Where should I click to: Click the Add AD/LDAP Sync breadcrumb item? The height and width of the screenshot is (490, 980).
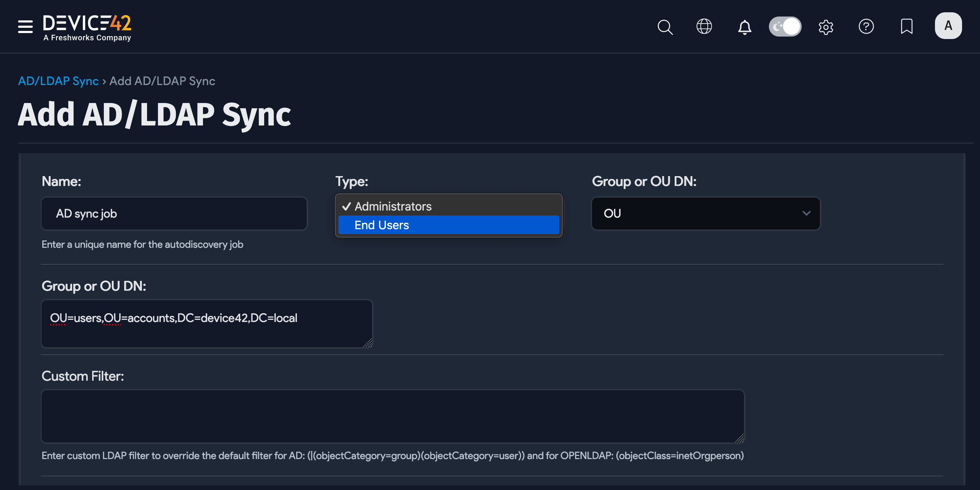(x=162, y=80)
